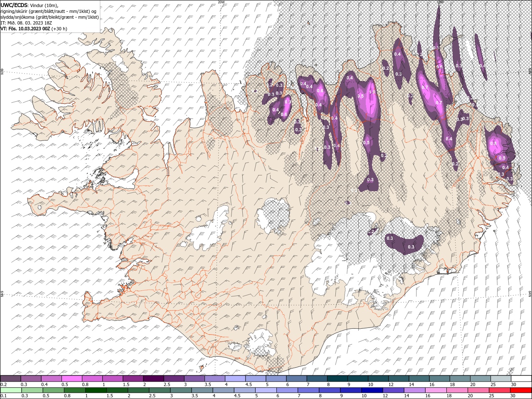The image size is (532, 399).
Task: Click the 'UWC/ECDS' title text
Action: (14, 5)
